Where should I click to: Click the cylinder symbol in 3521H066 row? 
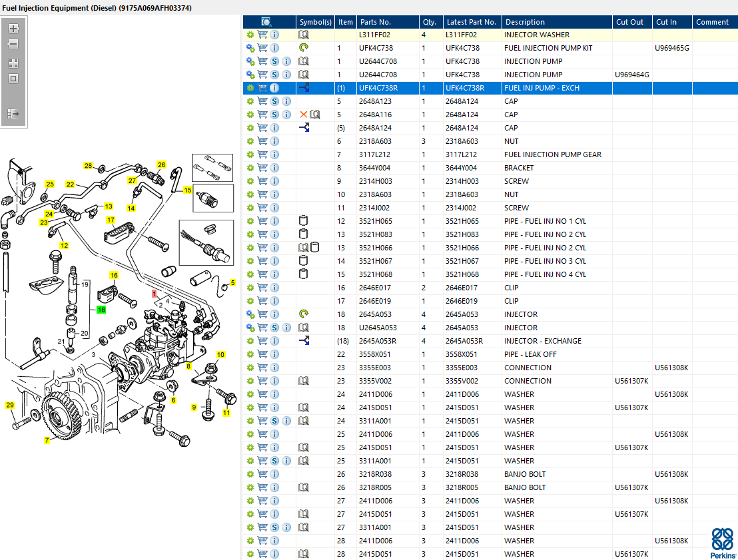coord(315,247)
